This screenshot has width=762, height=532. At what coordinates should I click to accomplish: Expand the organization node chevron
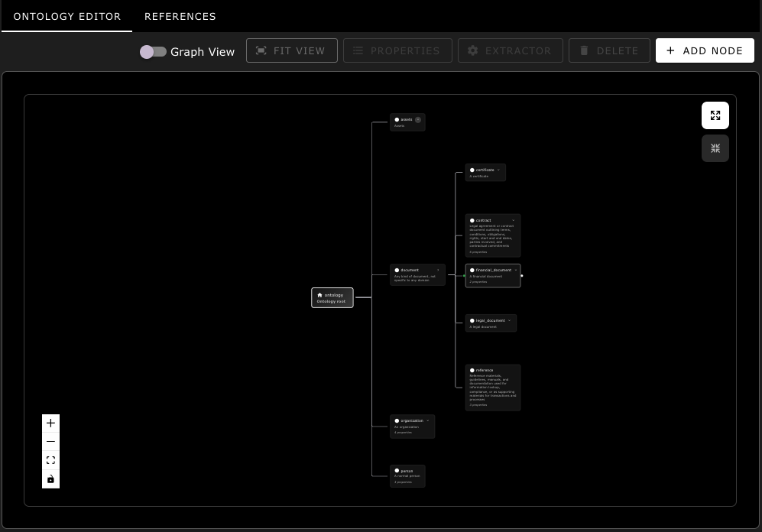(x=428, y=420)
